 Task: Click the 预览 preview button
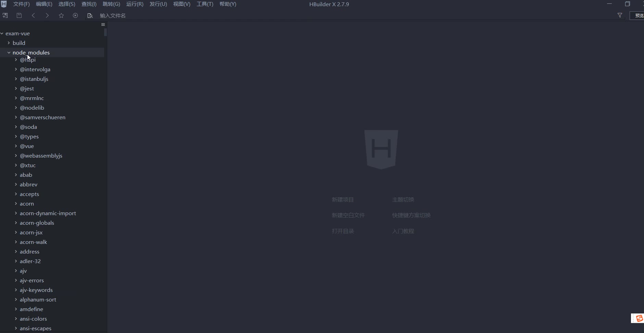coord(637,15)
